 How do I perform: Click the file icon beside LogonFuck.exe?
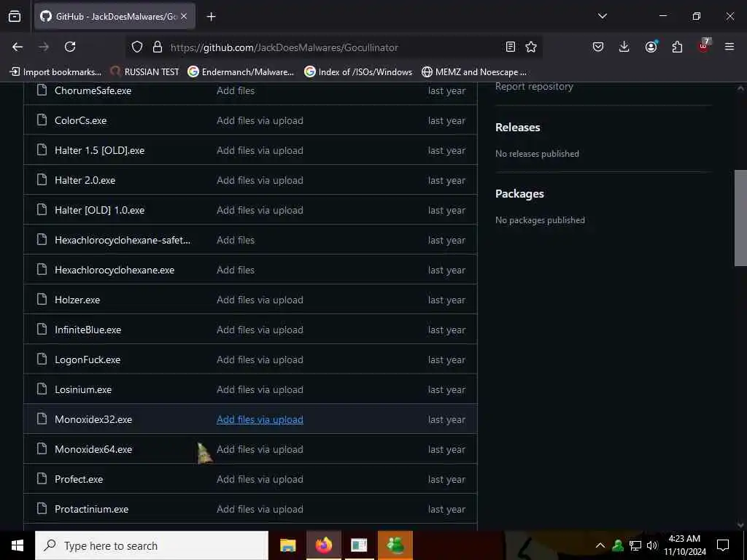click(x=42, y=359)
